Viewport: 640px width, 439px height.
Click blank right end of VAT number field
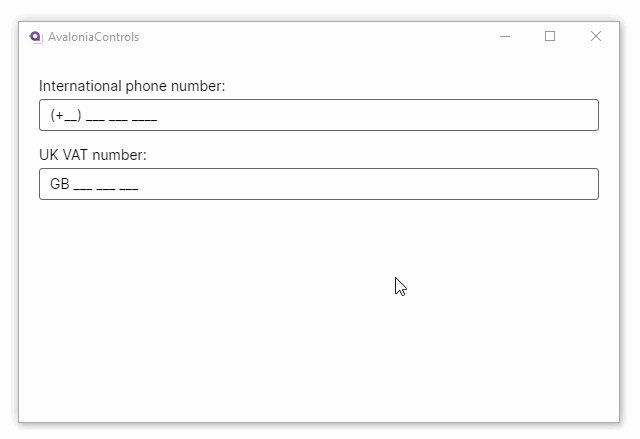click(x=560, y=184)
